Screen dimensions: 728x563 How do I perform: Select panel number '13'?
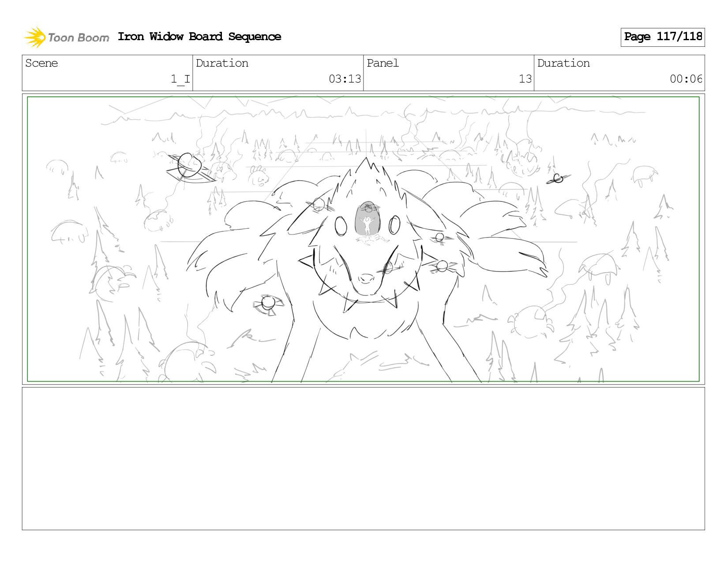[x=525, y=79]
